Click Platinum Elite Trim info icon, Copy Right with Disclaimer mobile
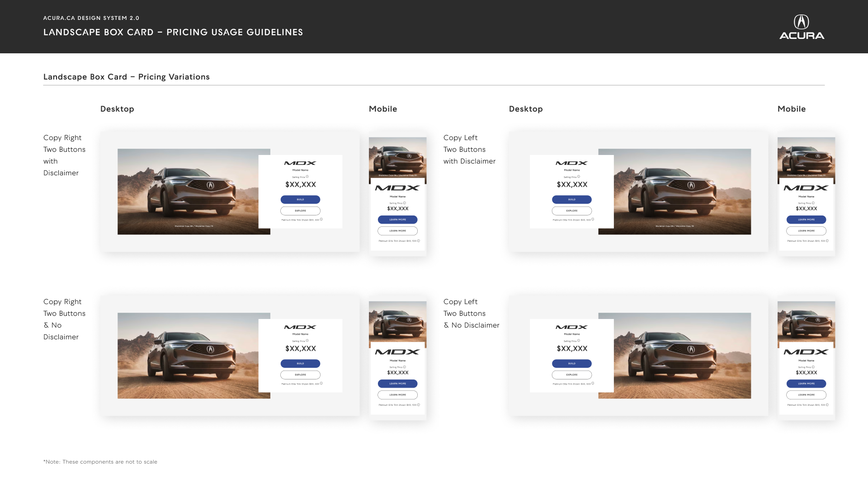 pyautogui.click(x=419, y=240)
